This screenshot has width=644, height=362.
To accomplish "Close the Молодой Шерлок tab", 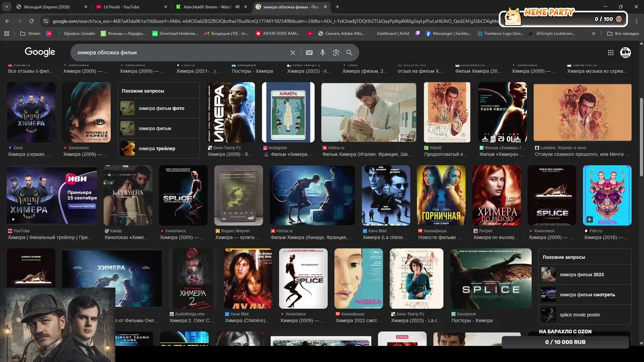I will click(86, 7).
